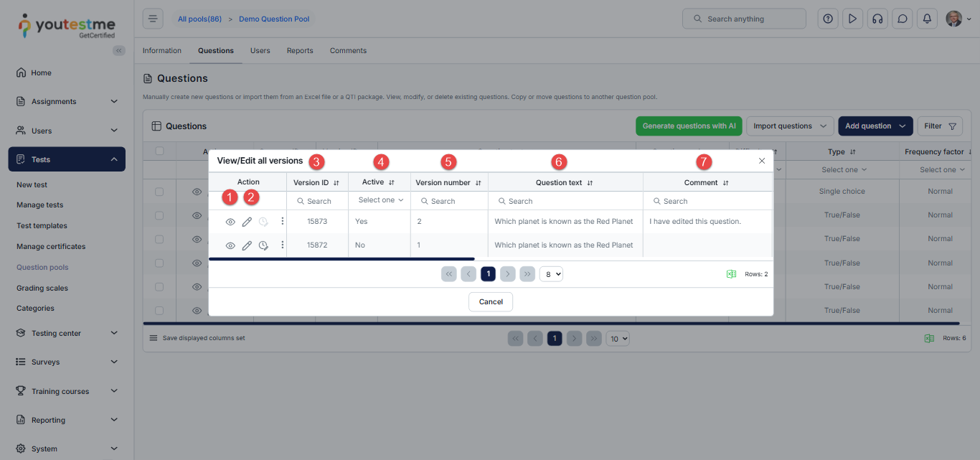Open the Filter button
The image size is (980, 460).
tap(940, 126)
